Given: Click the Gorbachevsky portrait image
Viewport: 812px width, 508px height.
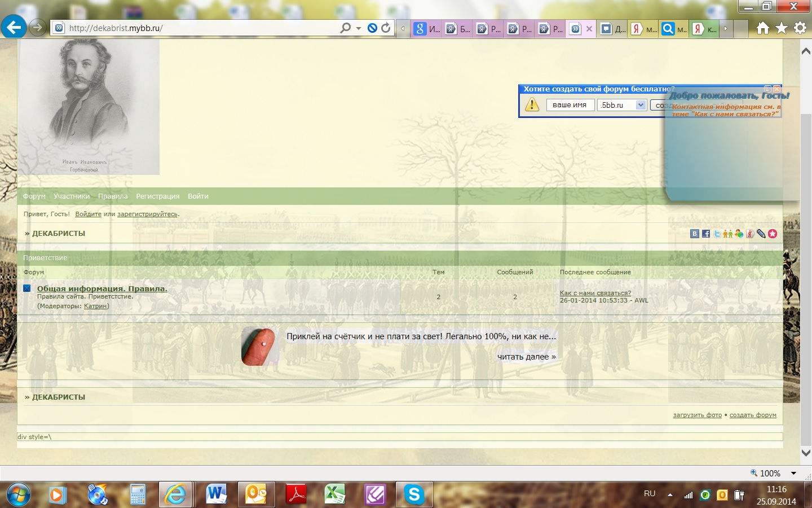Looking at the screenshot, I should click(89, 107).
